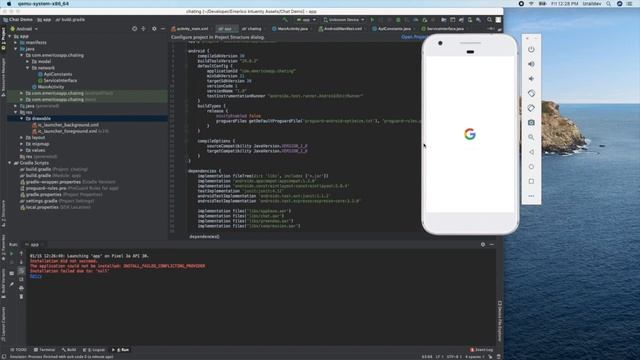
Task: Open the Logcat tool window tab
Action: (94, 350)
